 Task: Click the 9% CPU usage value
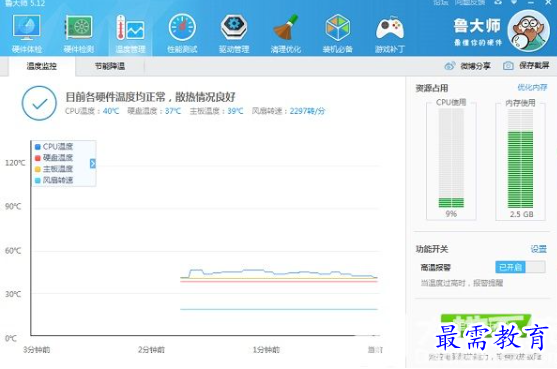click(451, 214)
